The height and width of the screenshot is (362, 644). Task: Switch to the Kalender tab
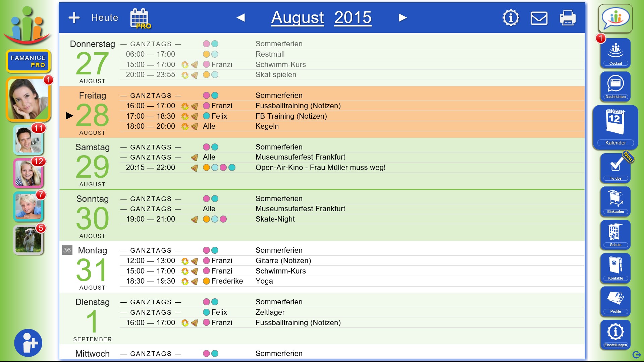[615, 127]
